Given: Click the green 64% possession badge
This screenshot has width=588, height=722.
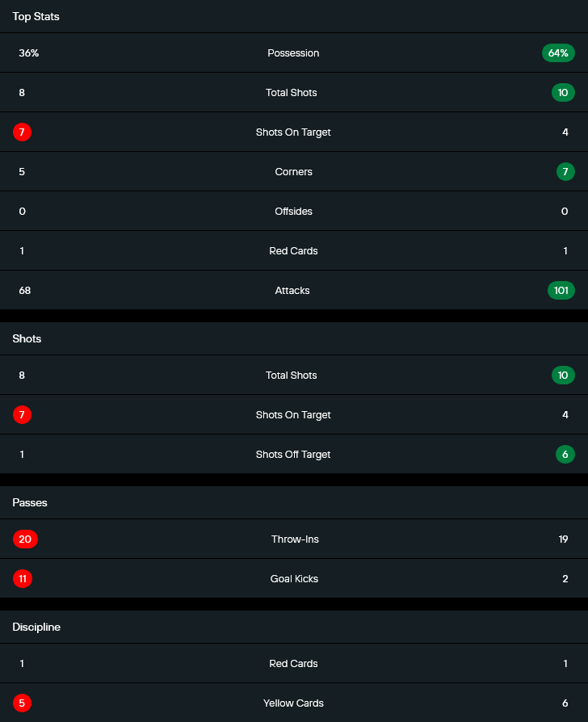Looking at the screenshot, I should [558, 52].
